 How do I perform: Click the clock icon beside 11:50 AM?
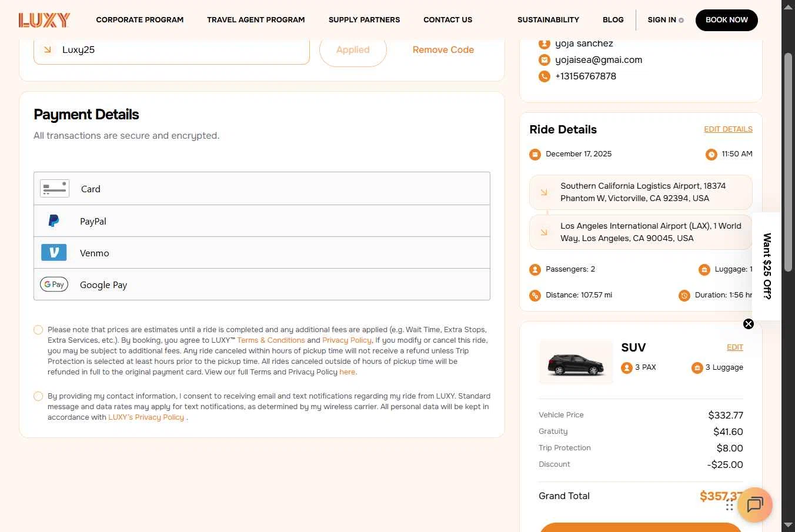pyautogui.click(x=712, y=155)
